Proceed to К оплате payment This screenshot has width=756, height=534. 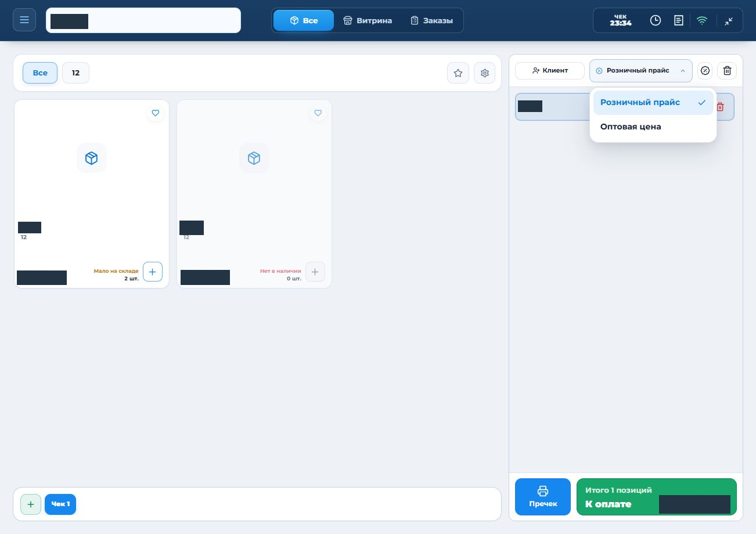(657, 497)
